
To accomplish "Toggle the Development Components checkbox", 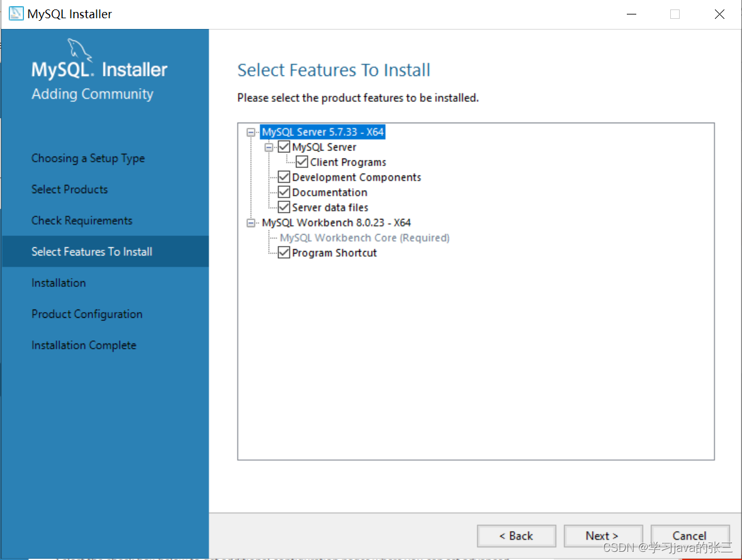I will tap(284, 177).
